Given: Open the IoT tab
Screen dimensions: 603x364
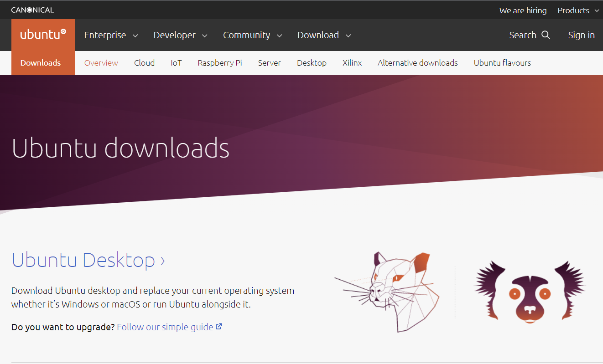Looking at the screenshot, I should click(x=176, y=63).
